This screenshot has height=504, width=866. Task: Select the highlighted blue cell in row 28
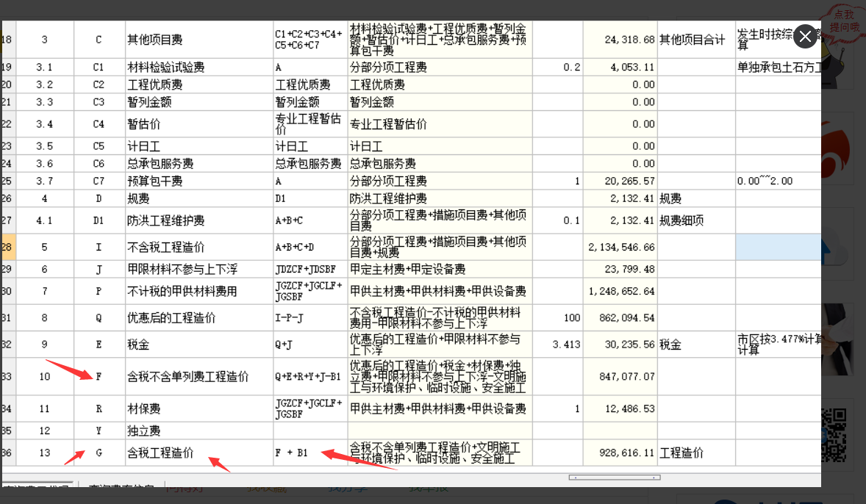[778, 248]
